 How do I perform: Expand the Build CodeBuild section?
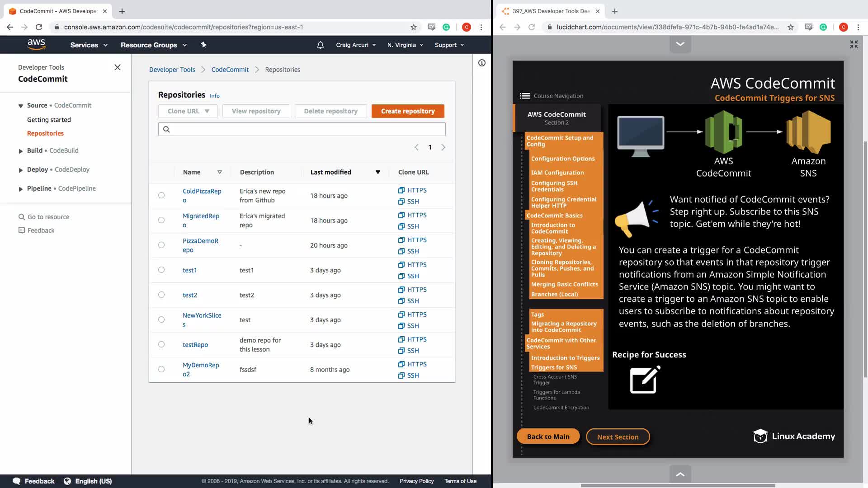20,151
